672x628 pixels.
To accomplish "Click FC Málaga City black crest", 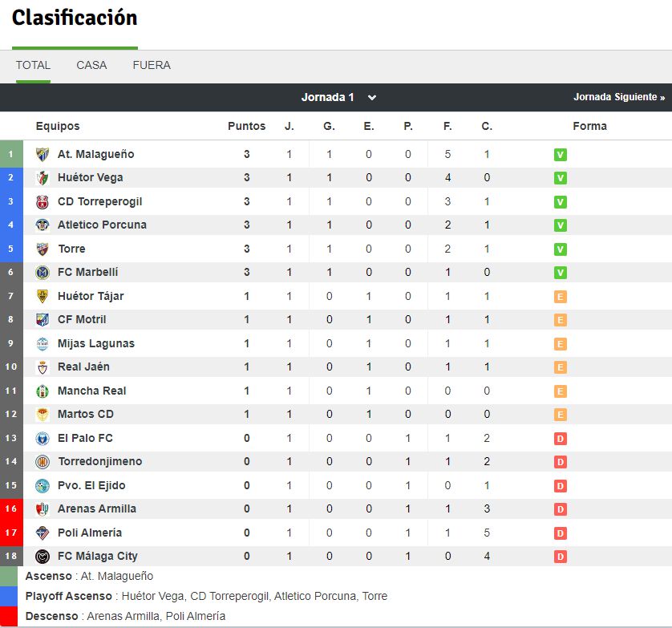I will click(43, 557).
